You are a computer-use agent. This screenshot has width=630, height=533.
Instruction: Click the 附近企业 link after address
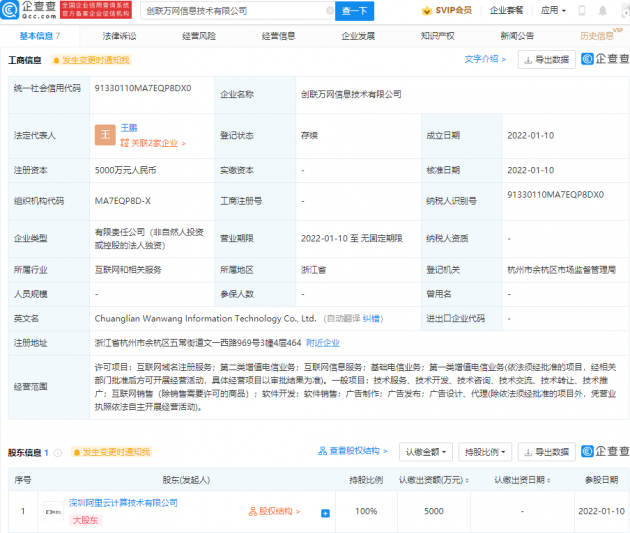tap(323, 343)
